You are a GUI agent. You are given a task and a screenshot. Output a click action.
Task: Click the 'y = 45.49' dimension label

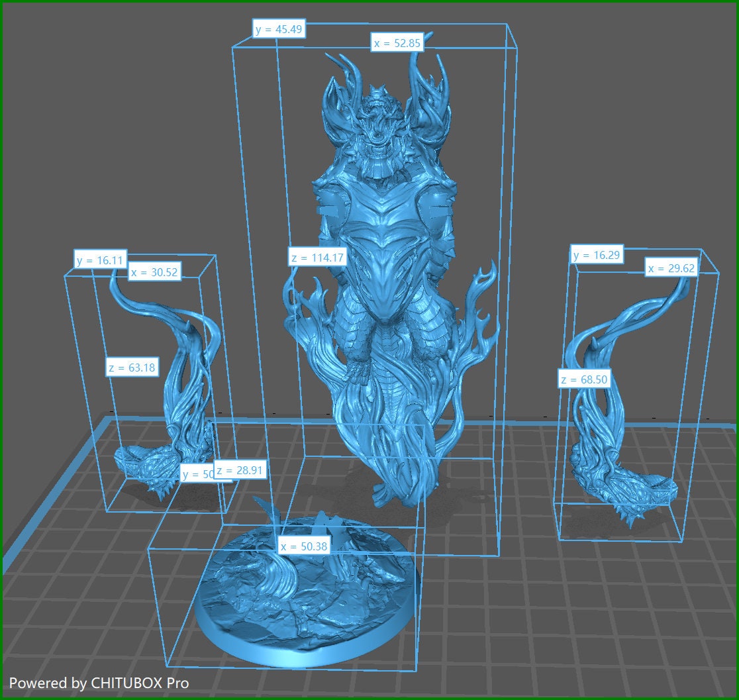[x=279, y=29]
